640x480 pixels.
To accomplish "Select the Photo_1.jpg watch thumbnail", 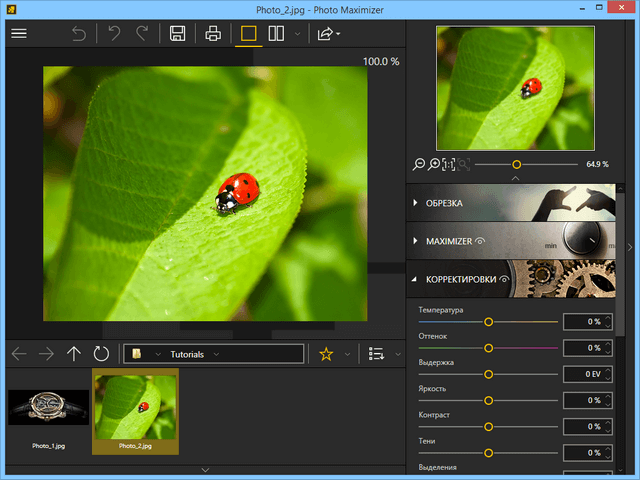I will [x=47, y=408].
